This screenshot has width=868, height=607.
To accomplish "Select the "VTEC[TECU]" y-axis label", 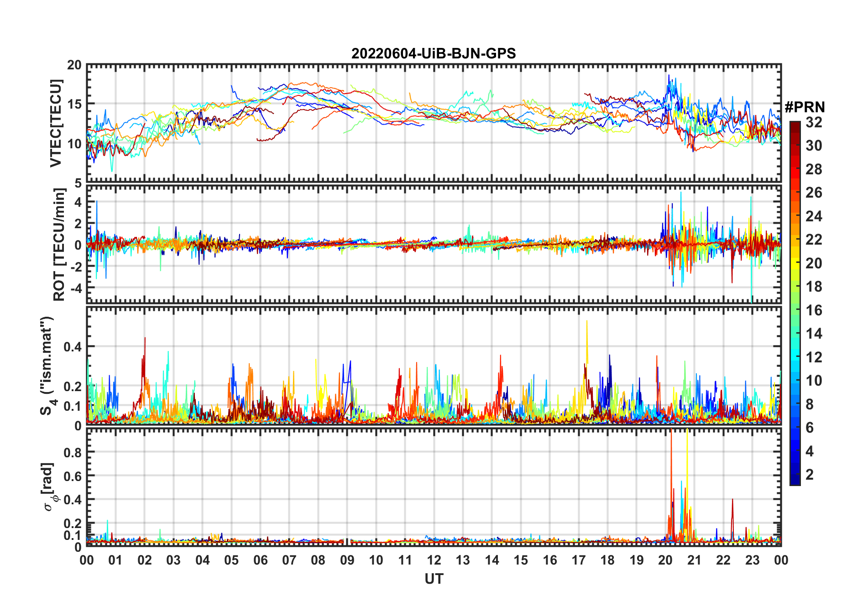I will (x=56, y=123).
